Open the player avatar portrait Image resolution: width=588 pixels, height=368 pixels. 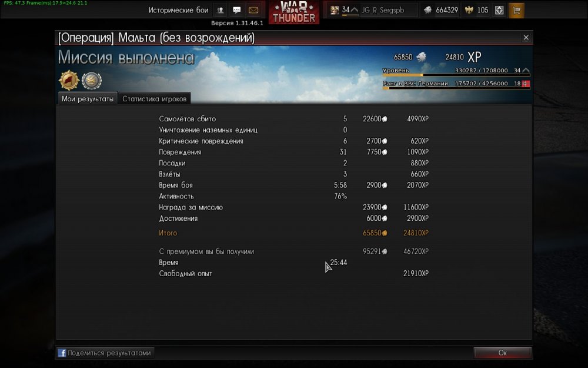(335, 10)
